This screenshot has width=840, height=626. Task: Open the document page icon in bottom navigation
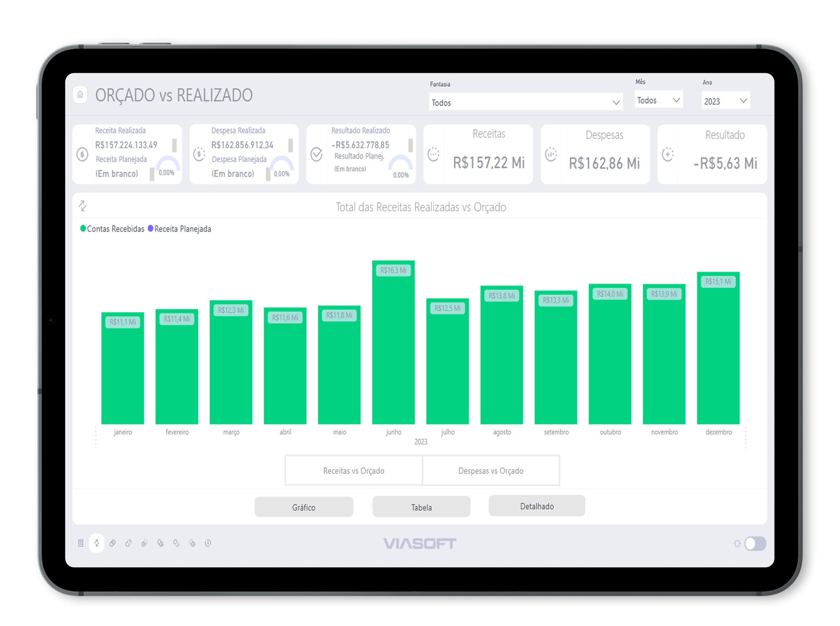(x=81, y=543)
